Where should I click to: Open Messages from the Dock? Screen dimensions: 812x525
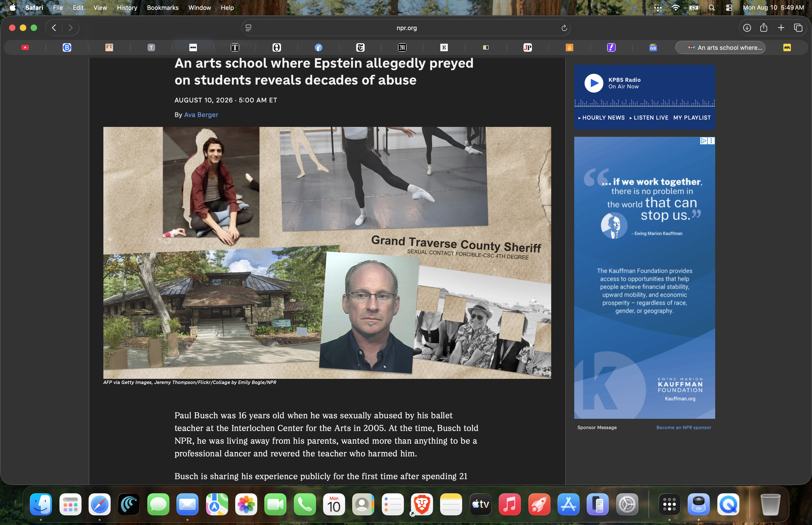158,504
